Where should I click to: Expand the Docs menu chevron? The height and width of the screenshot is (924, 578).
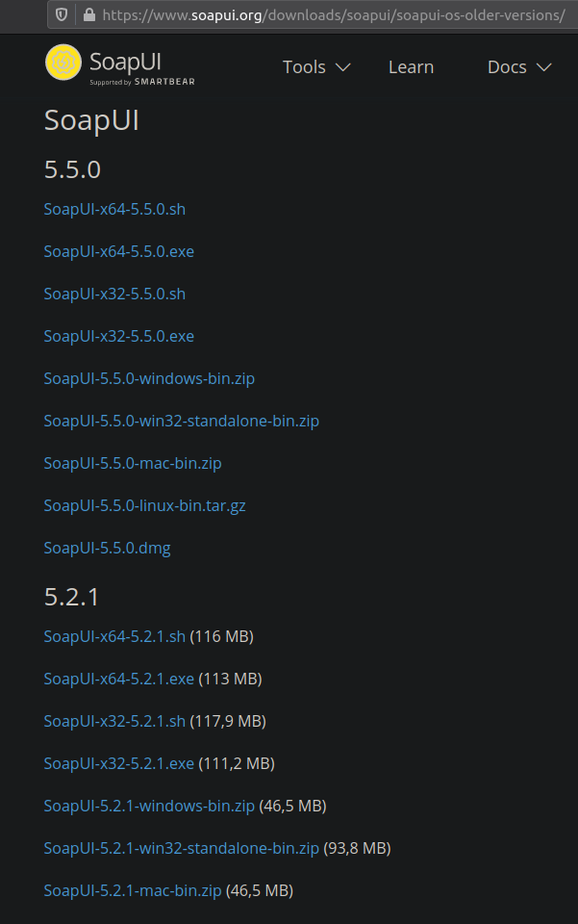pos(544,67)
